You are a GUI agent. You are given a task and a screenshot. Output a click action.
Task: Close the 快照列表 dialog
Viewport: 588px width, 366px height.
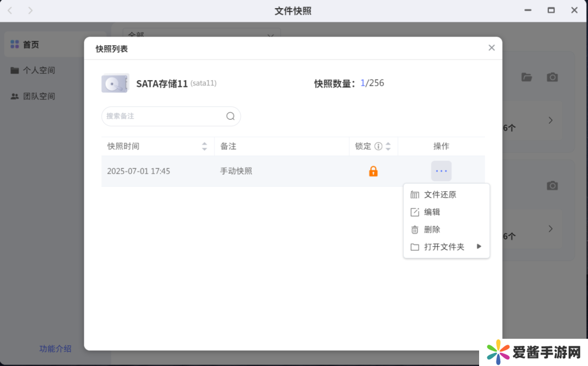[x=491, y=48]
